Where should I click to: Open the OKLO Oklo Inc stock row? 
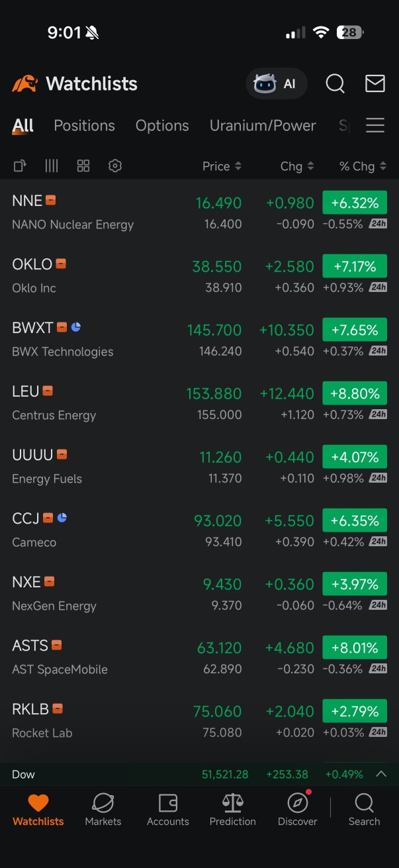tap(199, 275)
